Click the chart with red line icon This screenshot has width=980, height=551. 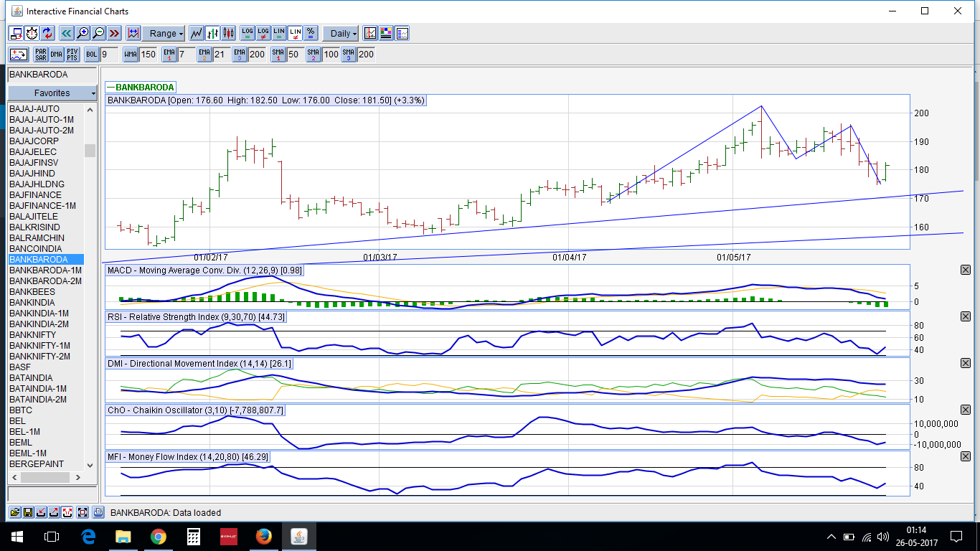(x=370, y=33)
